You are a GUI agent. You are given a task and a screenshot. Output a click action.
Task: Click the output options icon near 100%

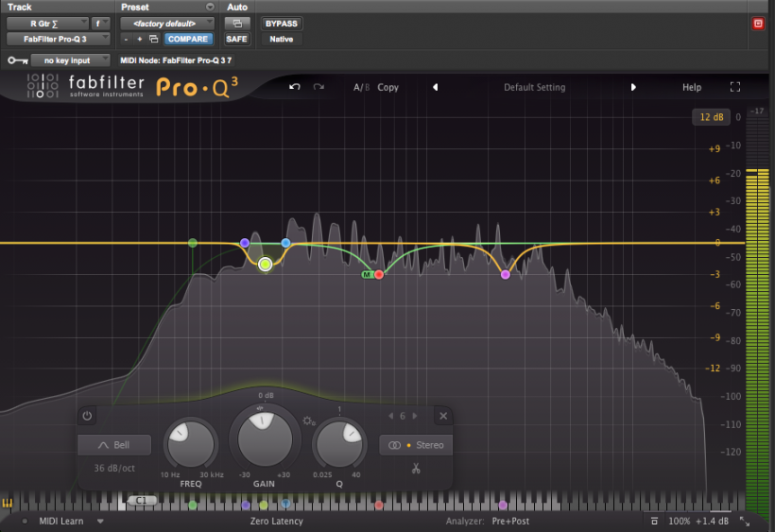(x=654, y=521)
